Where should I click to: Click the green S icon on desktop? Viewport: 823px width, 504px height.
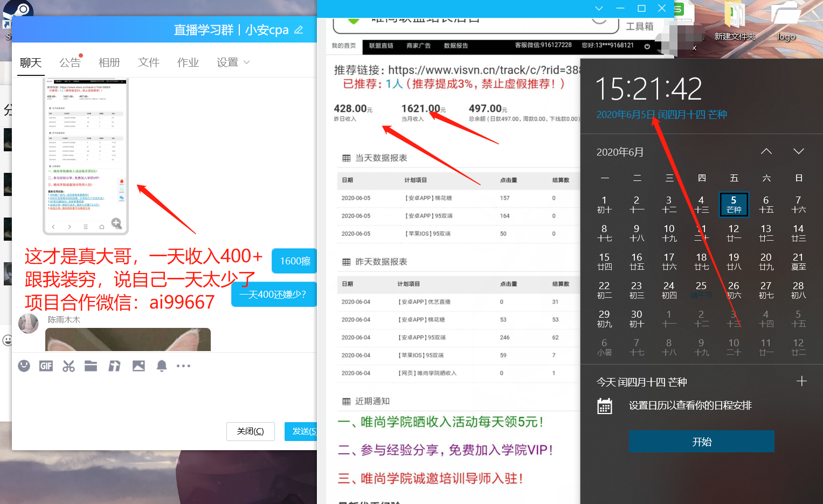pos(678,9)
